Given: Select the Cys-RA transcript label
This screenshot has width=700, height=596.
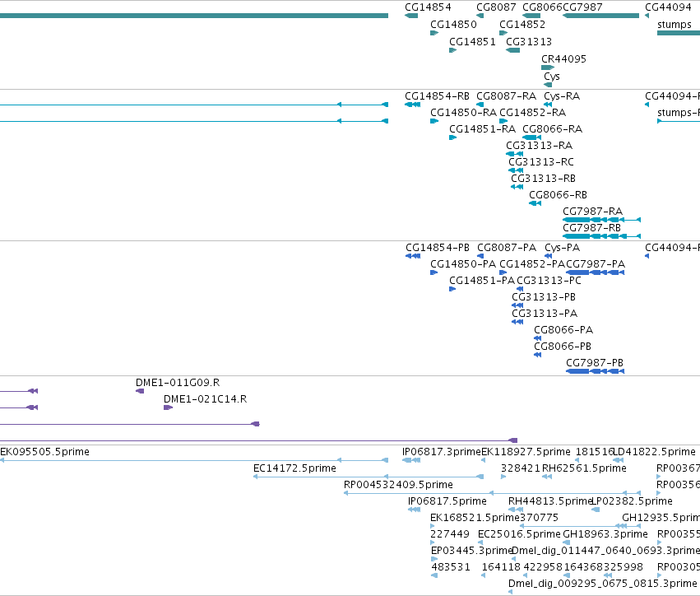Looking at the screenshot, I should (x=562, y=96).
